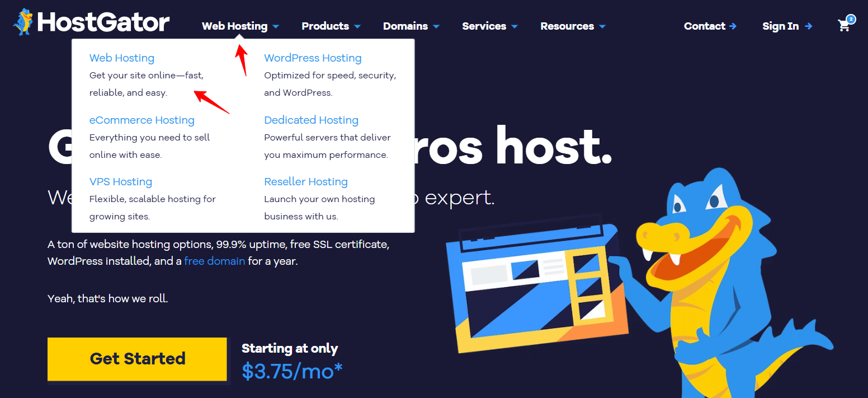Open the Resources nav menu
This screenshot has height=398, width=868.
(x=567, y=26)
